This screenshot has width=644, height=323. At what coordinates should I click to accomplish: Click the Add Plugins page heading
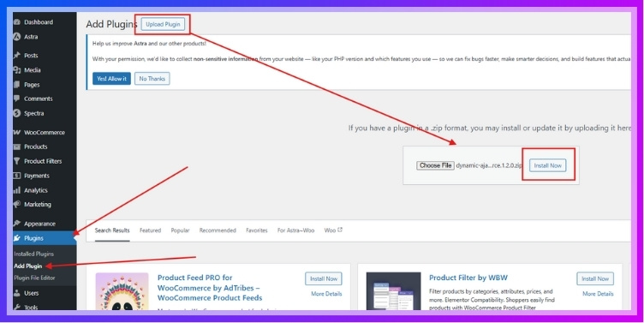coord(111,24)
